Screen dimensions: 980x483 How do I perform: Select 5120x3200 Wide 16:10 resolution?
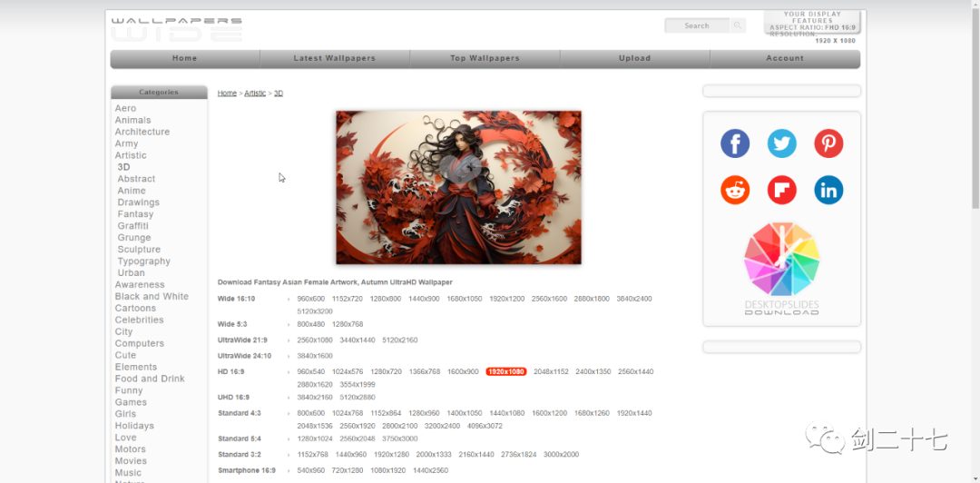[x=315, y=311]
